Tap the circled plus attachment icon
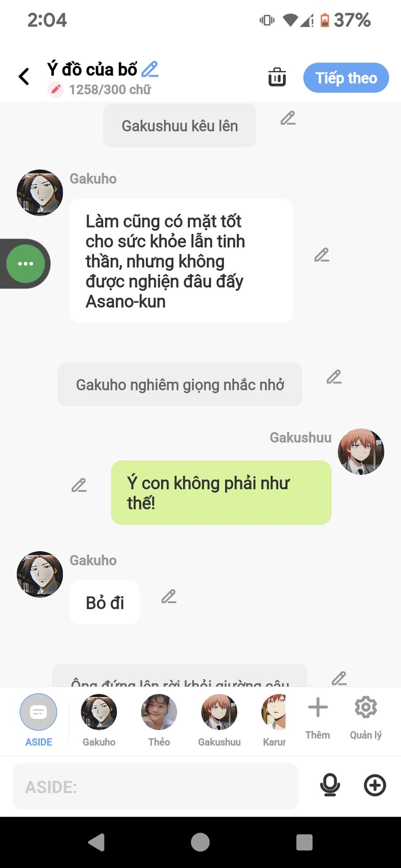The height and width of the screenshot is (868, 401). click(375, 785)
